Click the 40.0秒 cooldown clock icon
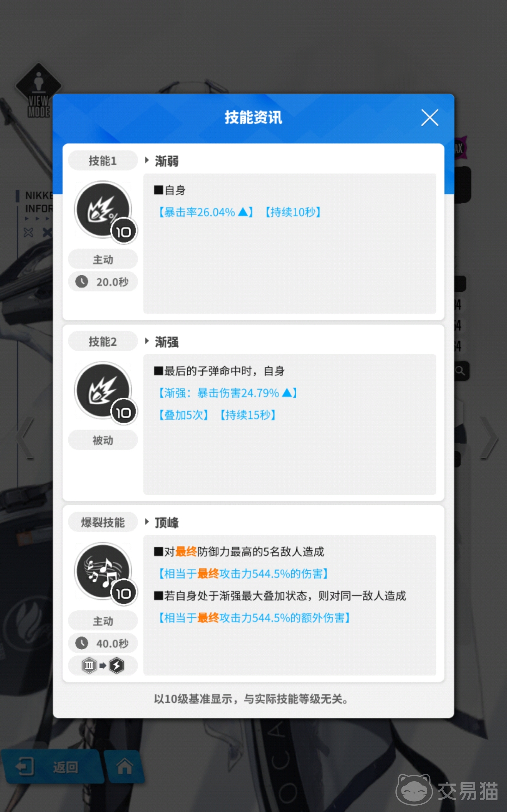 (81, 643)
